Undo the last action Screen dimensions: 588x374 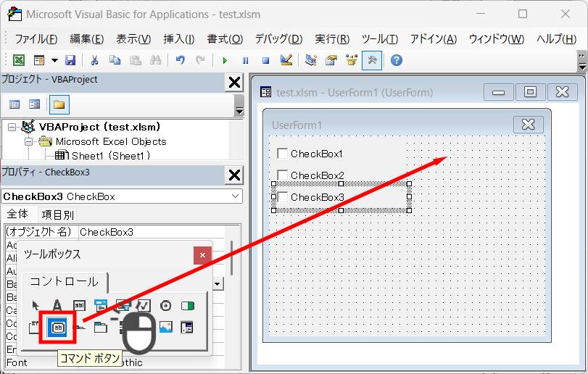(x=181, y=60)
